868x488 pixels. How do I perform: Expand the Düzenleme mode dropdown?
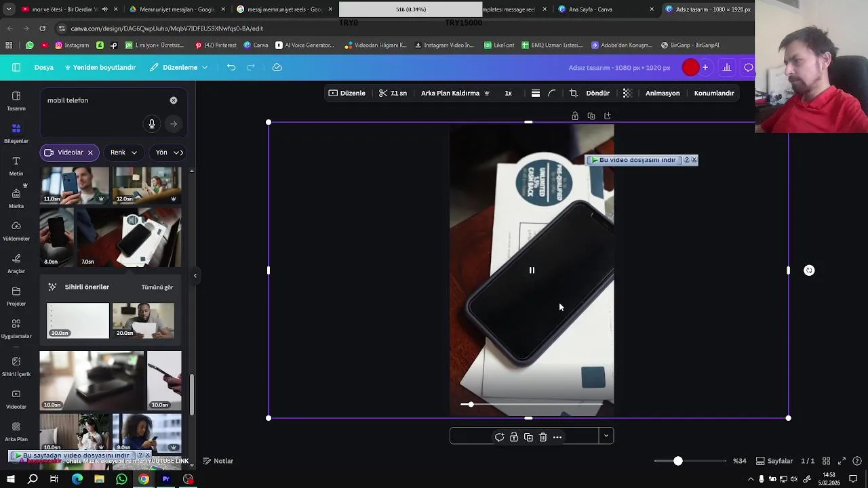tap(179, 67)
